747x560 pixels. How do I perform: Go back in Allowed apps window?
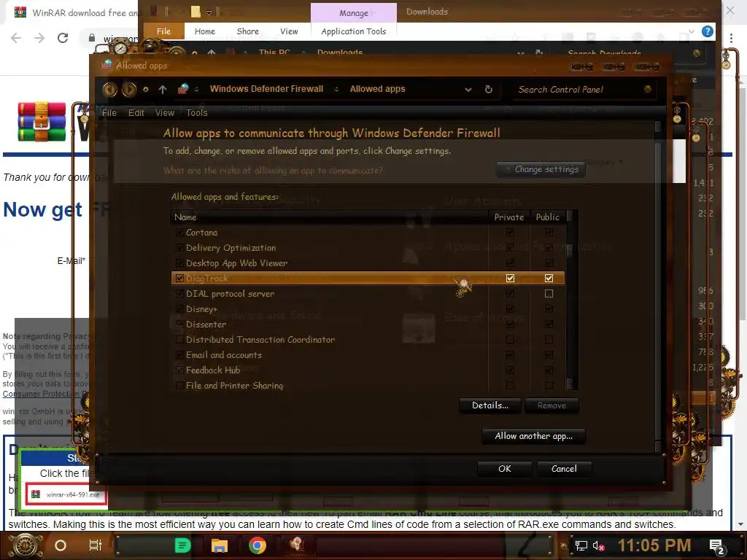tap(109, 89)
